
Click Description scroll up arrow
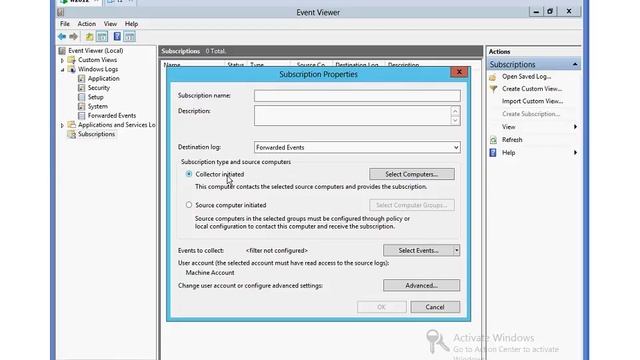456,111
